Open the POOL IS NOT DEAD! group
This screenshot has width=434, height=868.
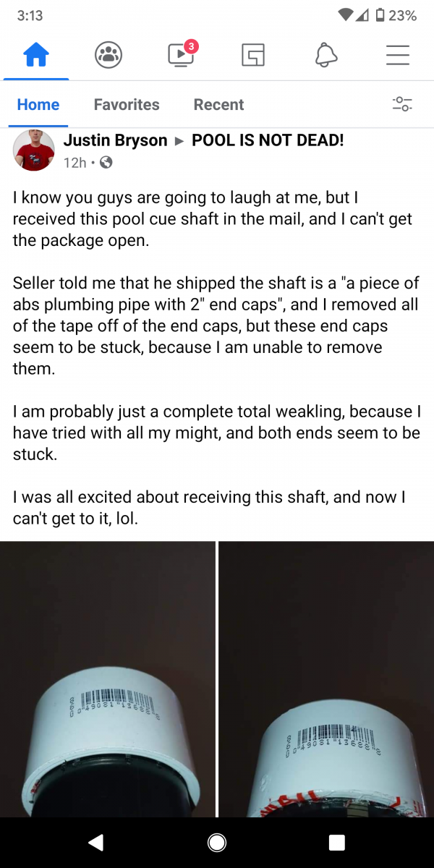tap(268, 140)
